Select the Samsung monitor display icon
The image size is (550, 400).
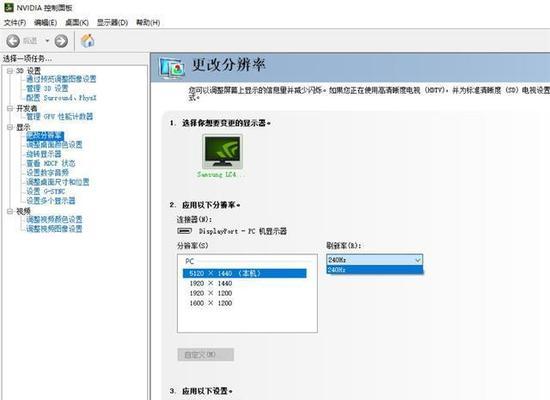[222, 152]
